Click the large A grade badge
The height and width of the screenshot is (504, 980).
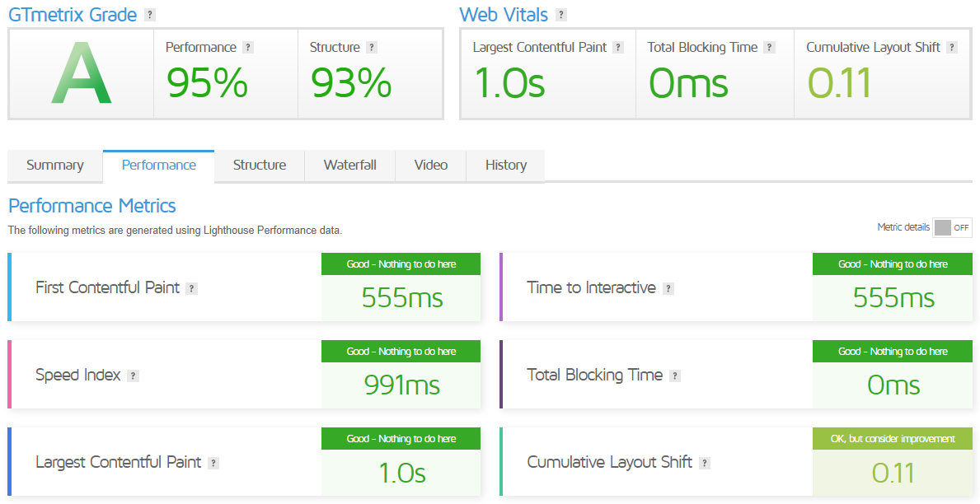(x=82, y=73)
